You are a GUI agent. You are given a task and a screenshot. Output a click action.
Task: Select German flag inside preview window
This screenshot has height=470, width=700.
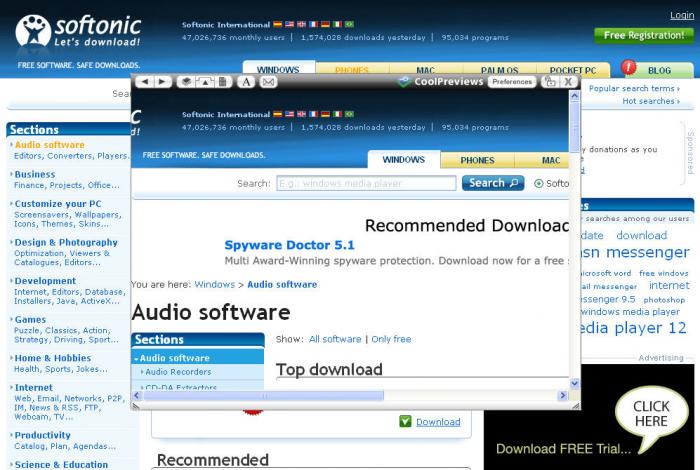(325, 114)
